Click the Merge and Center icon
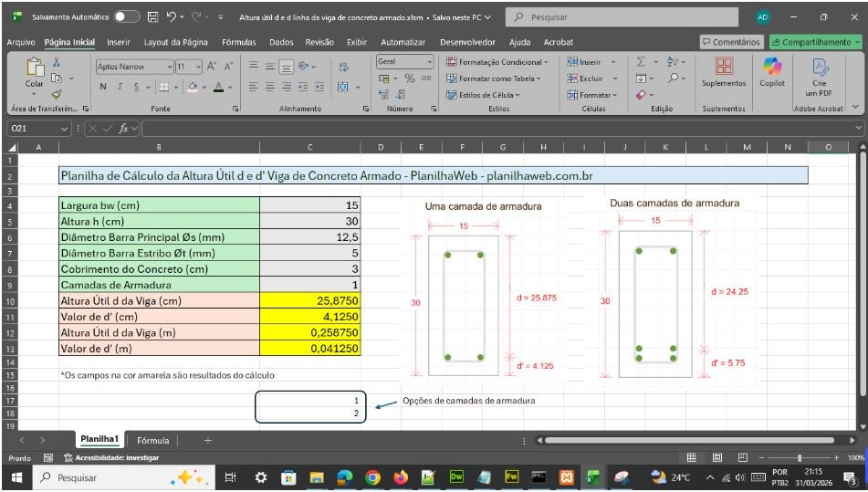Screen dimensions: 868x492 343,87
